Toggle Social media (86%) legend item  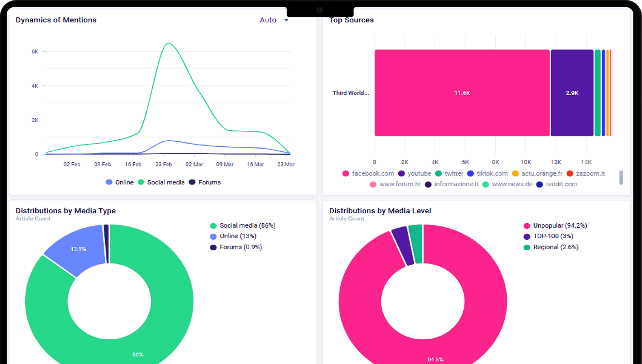(x=243, y=225)
